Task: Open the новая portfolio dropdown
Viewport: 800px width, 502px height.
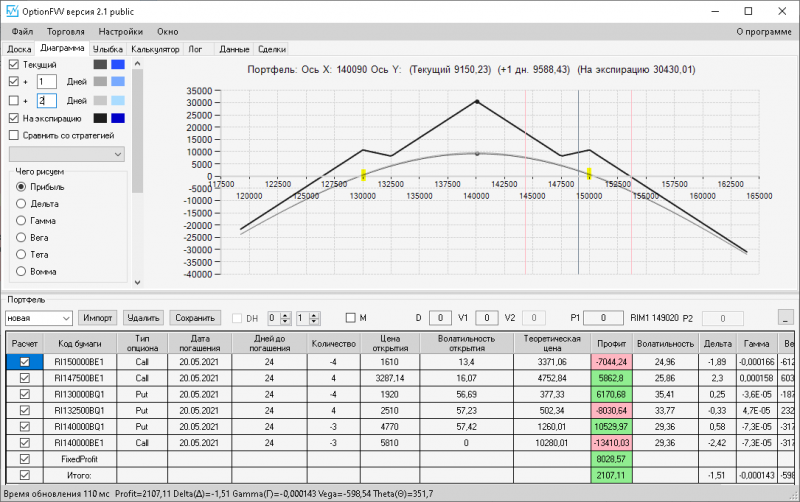Action: point(39,318)
